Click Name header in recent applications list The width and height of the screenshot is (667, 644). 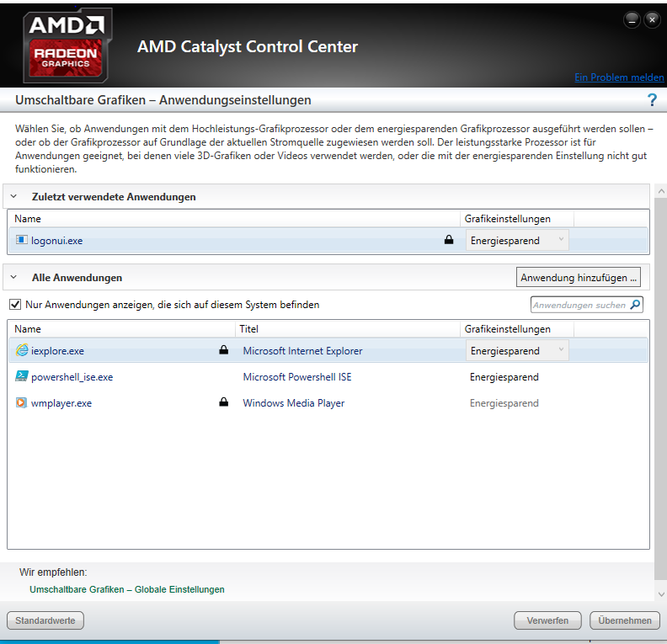coord(234,219)
